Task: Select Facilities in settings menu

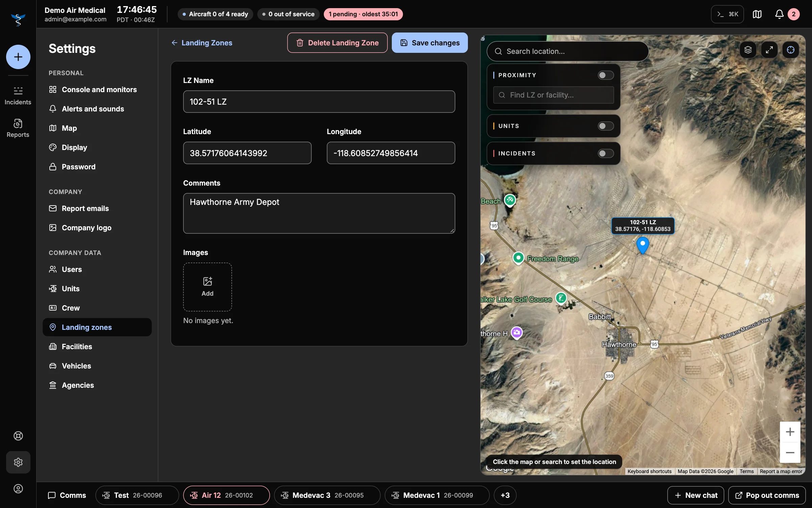Action: pyautogui.click(x=97, y=346)
